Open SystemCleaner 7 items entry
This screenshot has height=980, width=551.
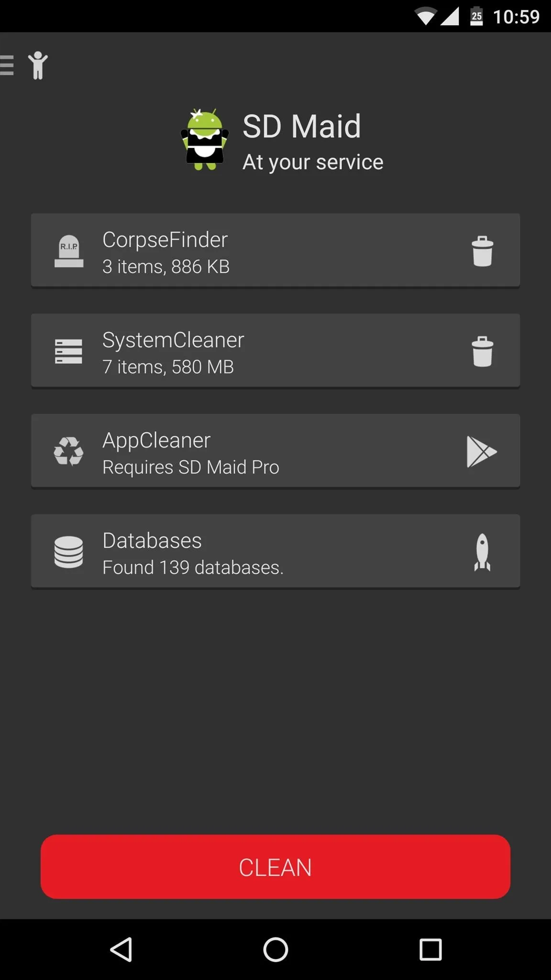pyautogui.click(x=275, y=351)
